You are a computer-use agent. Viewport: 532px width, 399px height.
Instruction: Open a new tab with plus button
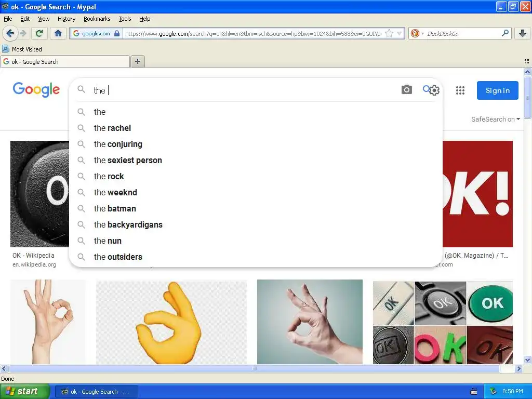pyautogui.click(x=137, y=61)
